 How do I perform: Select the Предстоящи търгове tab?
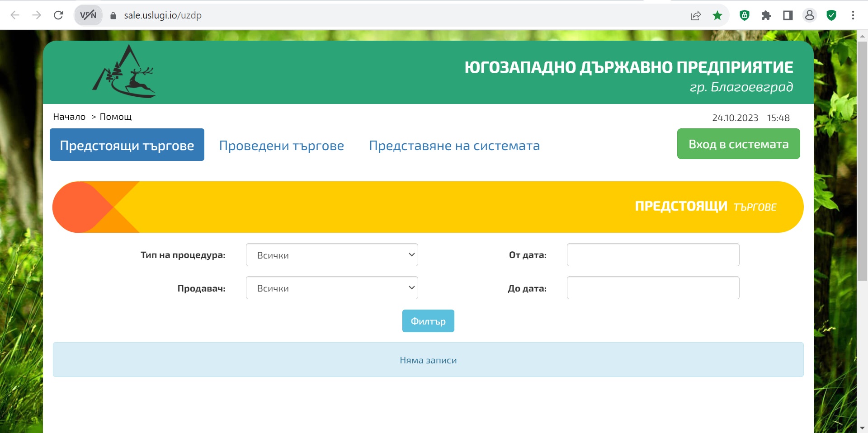127,145
